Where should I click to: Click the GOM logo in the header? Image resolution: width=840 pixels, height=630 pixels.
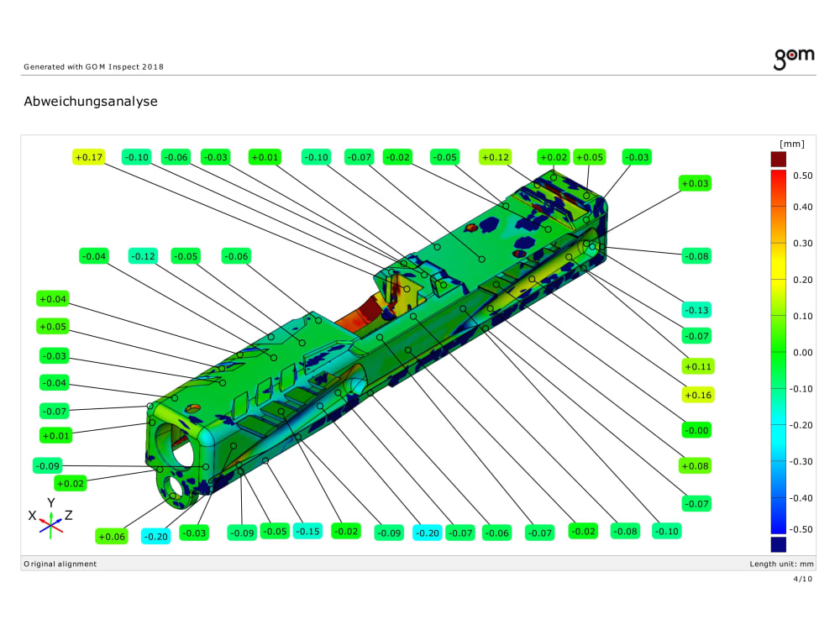(x=794, y=59)
